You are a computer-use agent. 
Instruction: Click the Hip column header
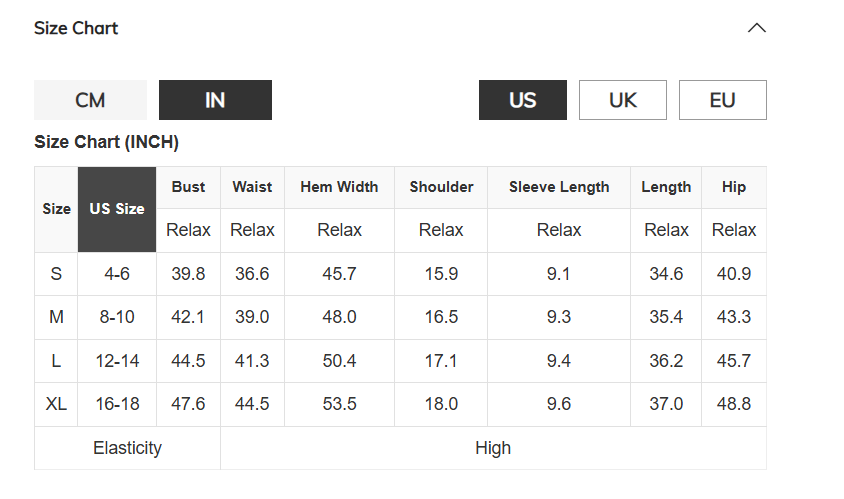click(x=734, y=187)
